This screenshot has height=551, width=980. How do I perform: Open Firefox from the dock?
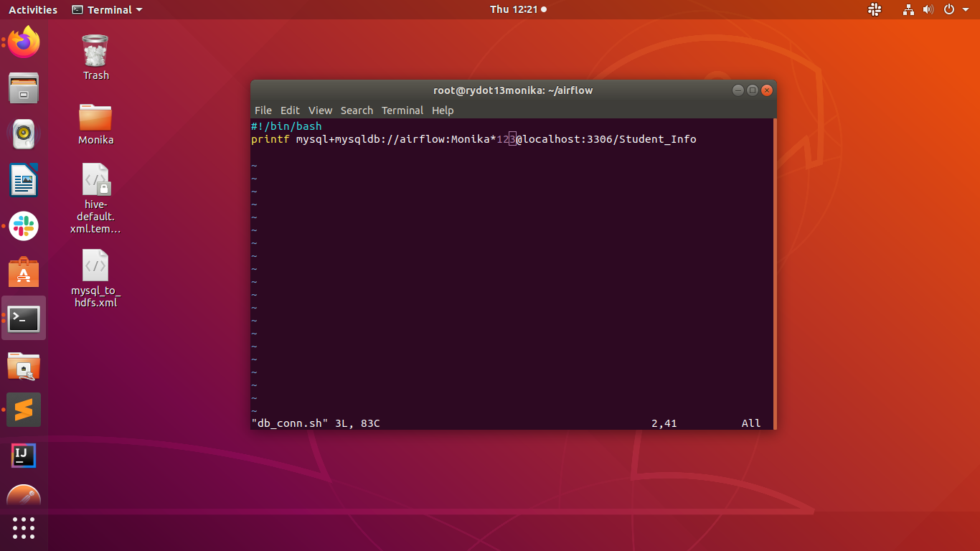(24, 42)
